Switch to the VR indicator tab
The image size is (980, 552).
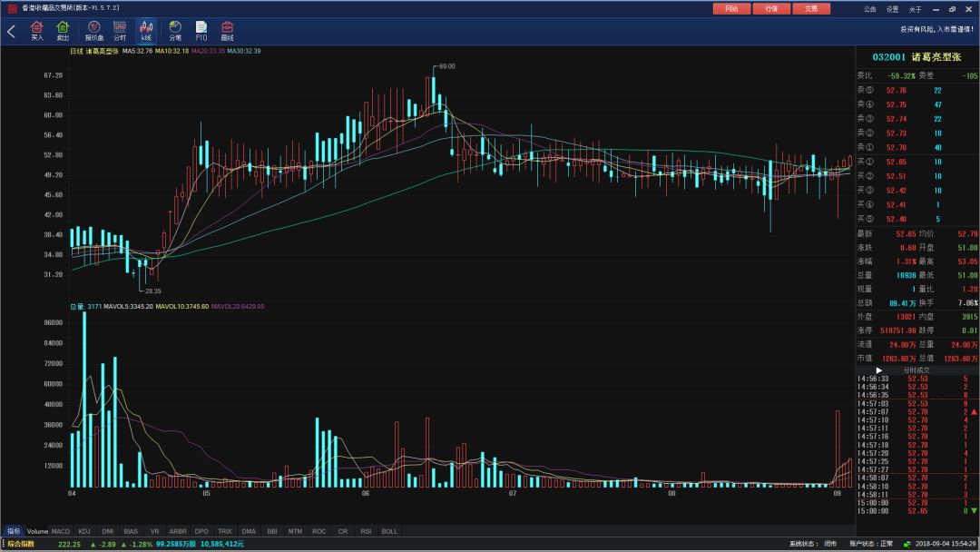click(x=154, y=531)
